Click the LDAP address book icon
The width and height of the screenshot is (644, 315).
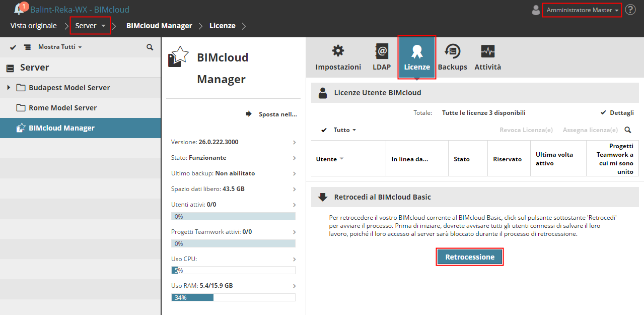[x=382, y=51]
